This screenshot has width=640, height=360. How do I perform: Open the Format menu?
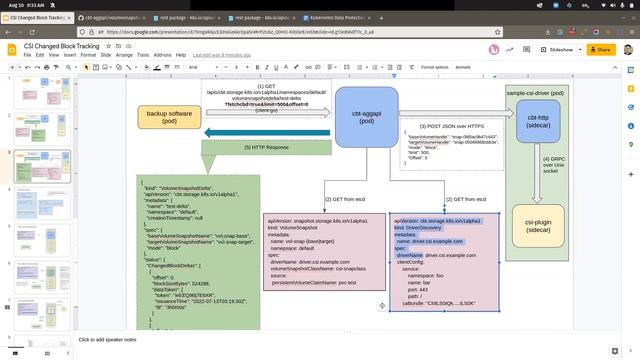pos(88,55)
